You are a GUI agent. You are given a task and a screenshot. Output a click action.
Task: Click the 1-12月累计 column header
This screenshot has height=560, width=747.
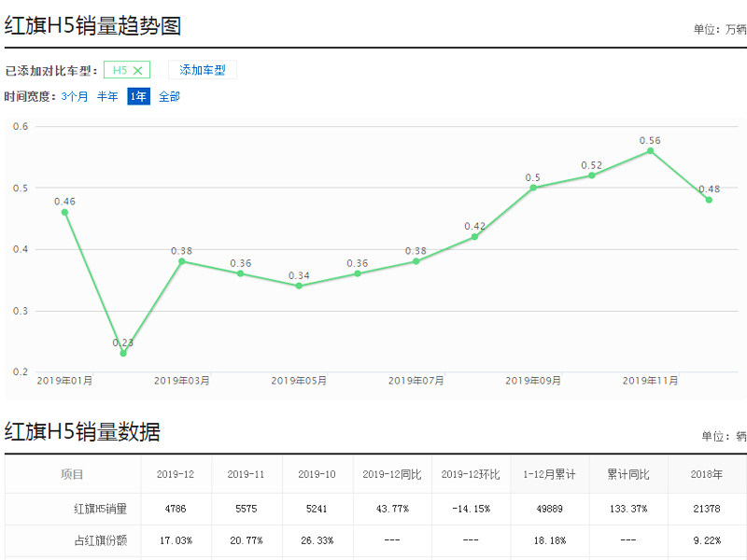point(551,474)
